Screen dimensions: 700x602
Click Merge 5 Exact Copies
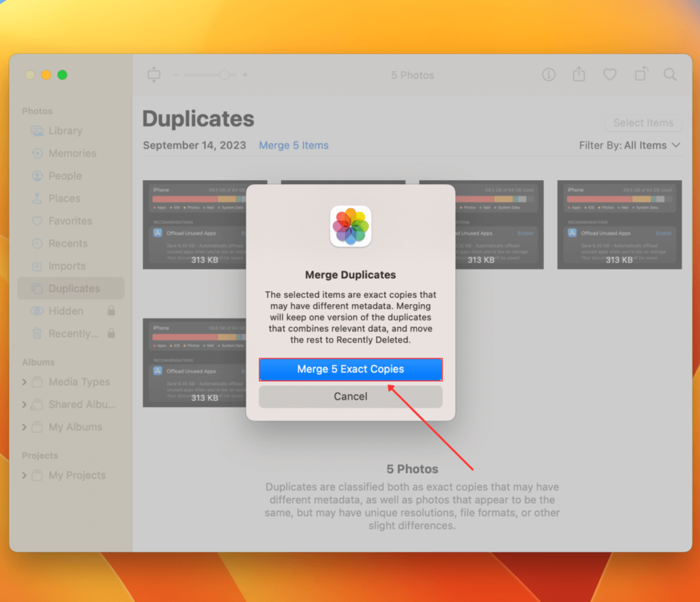point(350,369)
